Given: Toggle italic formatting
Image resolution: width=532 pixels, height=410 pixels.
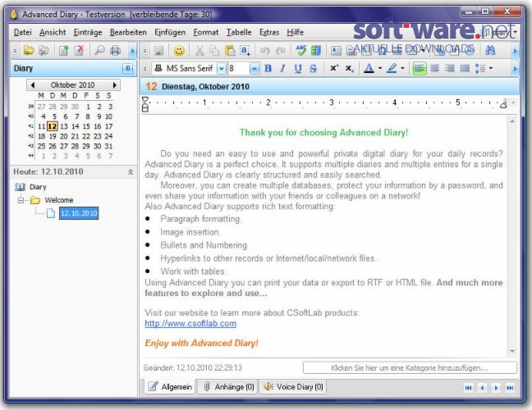Looking at the screenshot, I should (x=282, y=68).
